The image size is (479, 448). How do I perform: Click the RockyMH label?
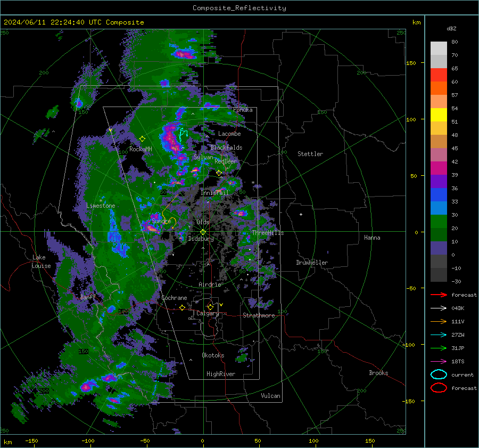point(141,149)
